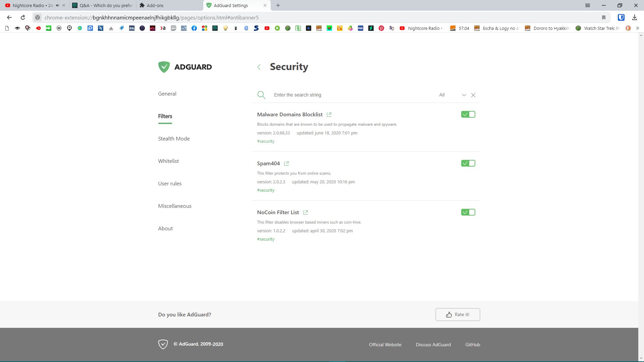Screen dimensions: 644x362
Task: Open Malware Domains Blocklist external link icon
Action: [329, 115]
